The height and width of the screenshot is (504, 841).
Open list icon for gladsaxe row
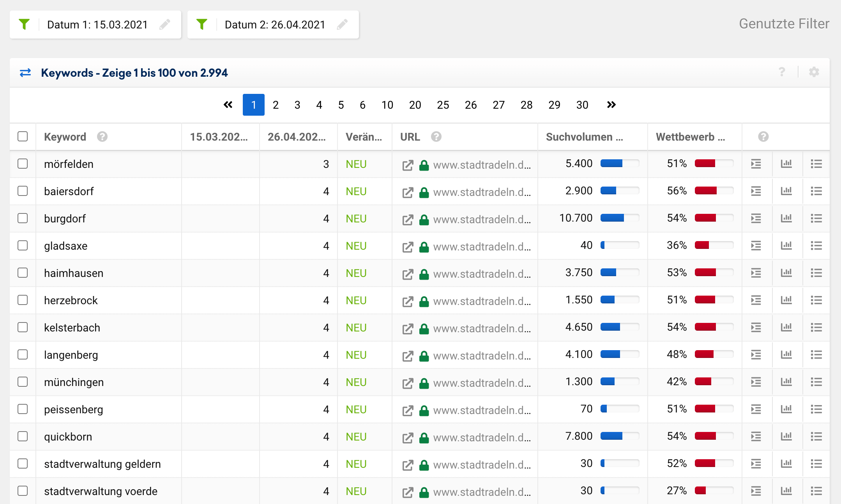[x=816, y=246]
